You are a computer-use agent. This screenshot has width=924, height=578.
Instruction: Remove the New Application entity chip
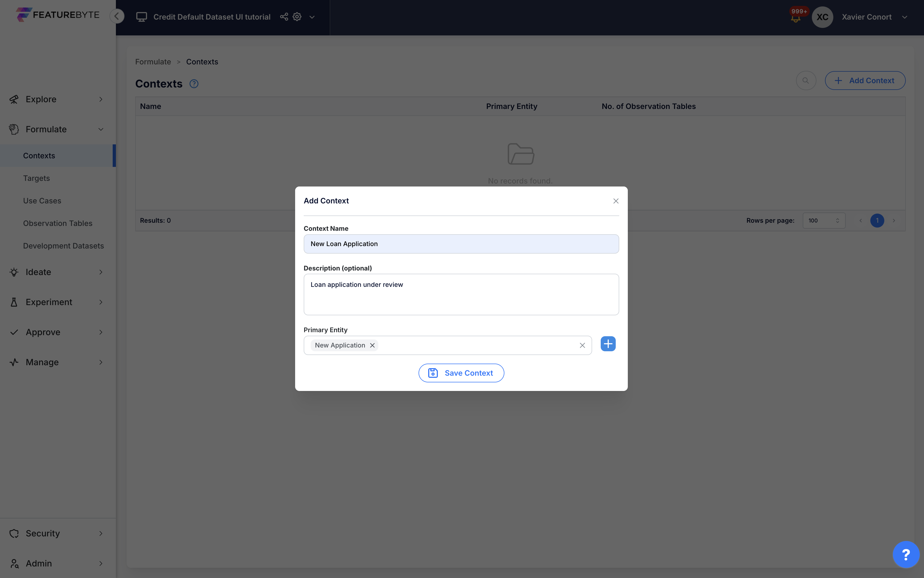[x=372, y=345]
